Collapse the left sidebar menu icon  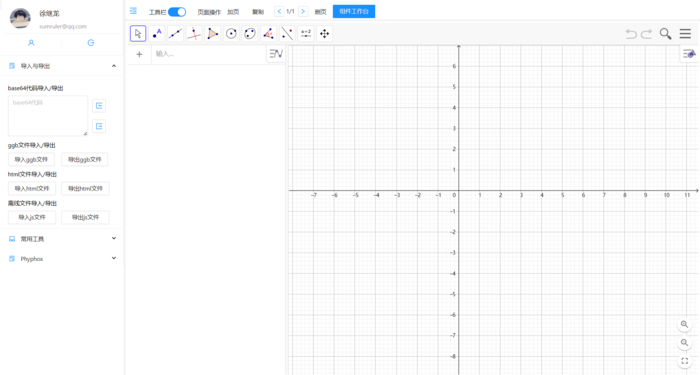click(x=133, y=11)
